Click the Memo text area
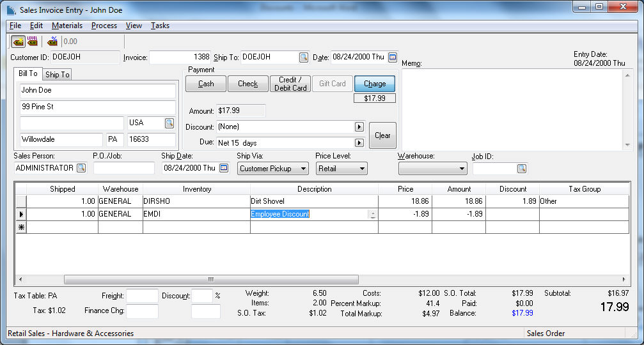The height and width of the screenshot is (345, 644). (512, 110)
